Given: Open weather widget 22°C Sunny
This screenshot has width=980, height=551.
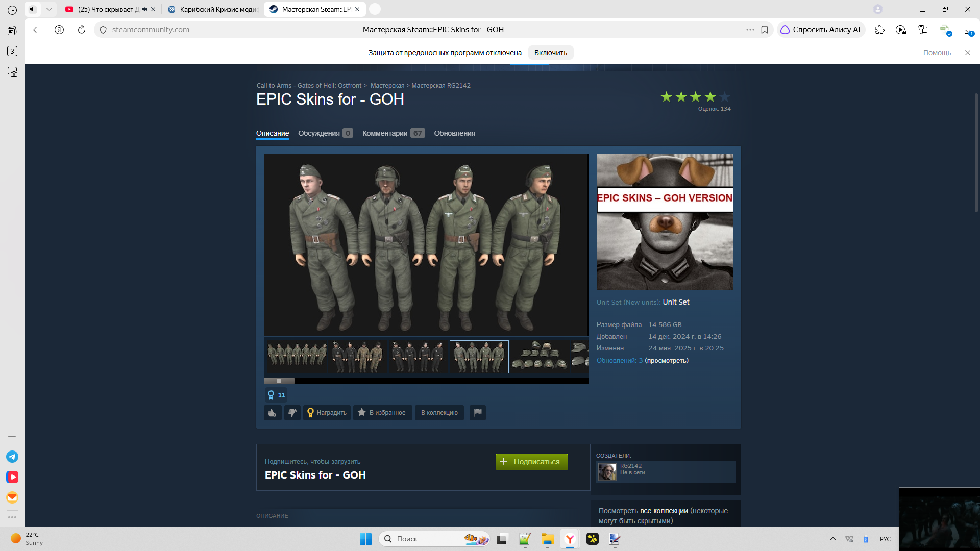Looking at the screenshot, I should [x=27, y=539].
